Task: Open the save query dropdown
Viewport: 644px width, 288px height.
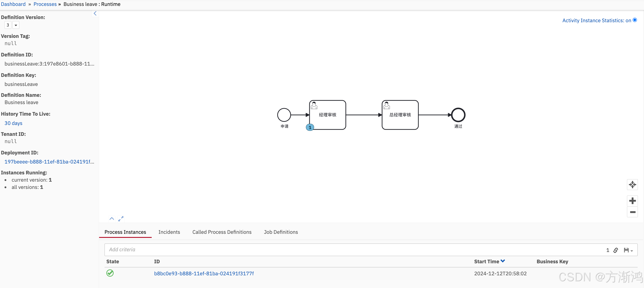Action: tap(628, 250)
